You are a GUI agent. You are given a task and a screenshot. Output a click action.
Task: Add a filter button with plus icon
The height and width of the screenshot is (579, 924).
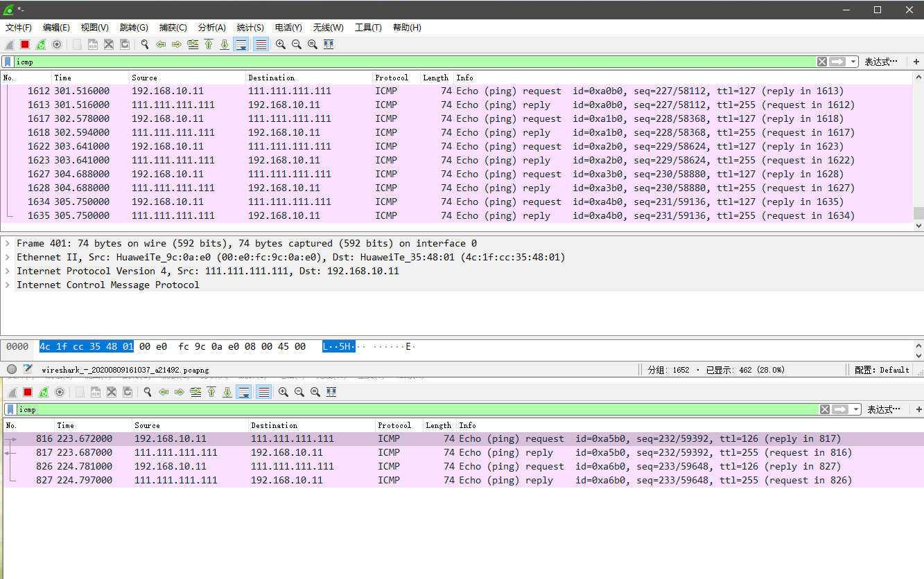(x=916, y=62)
